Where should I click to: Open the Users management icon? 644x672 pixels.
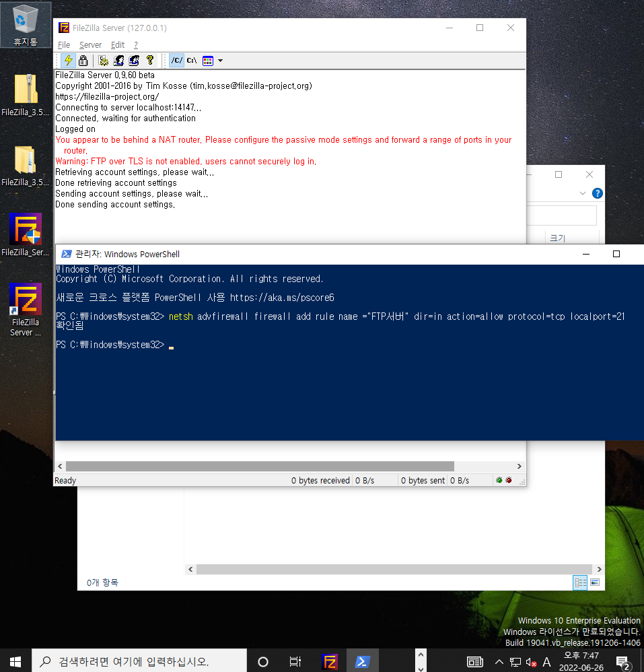118,61
